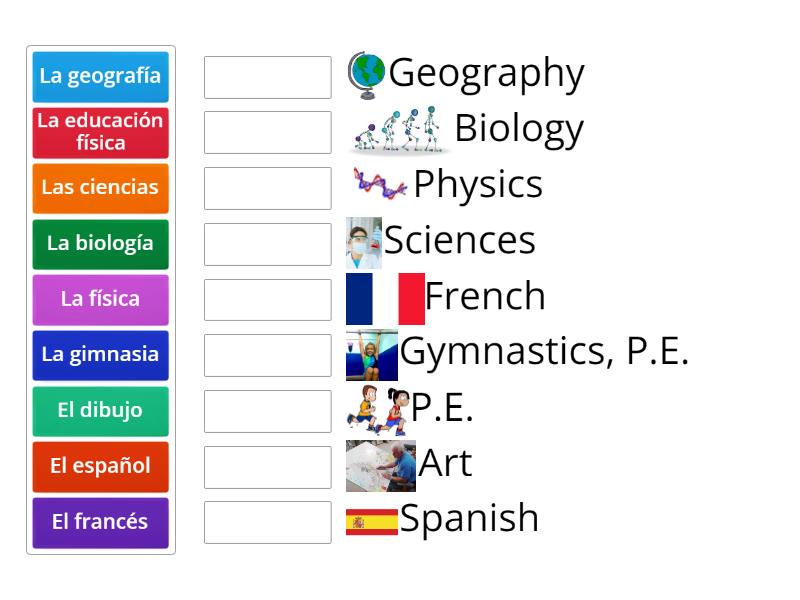The width and height of the screenshot is (800, 600).
Task: Click the globe icon beside Geography
Action: pyautogui.click(x=367, y=73)
